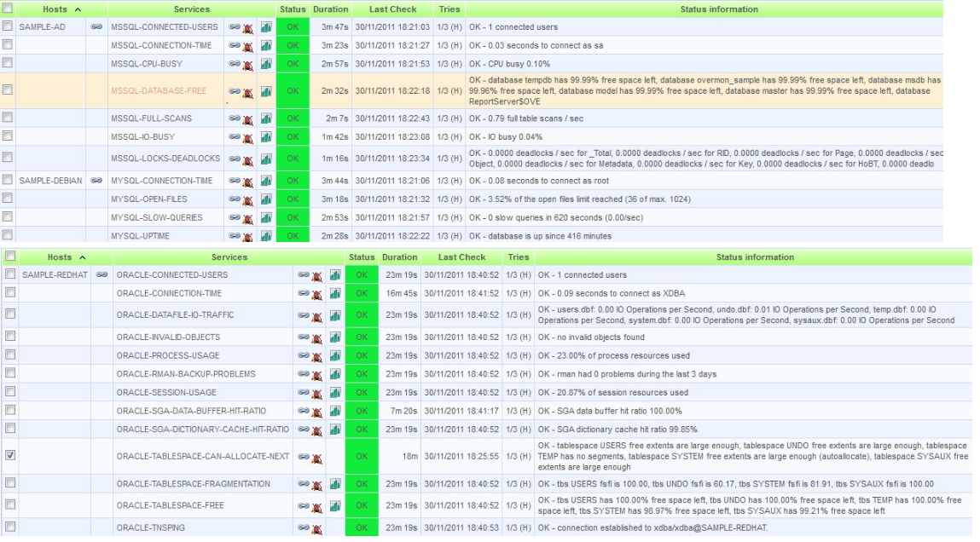Click Last Check header in bottom table
This screenshot has height=542, width=980.
coord(461,257)
